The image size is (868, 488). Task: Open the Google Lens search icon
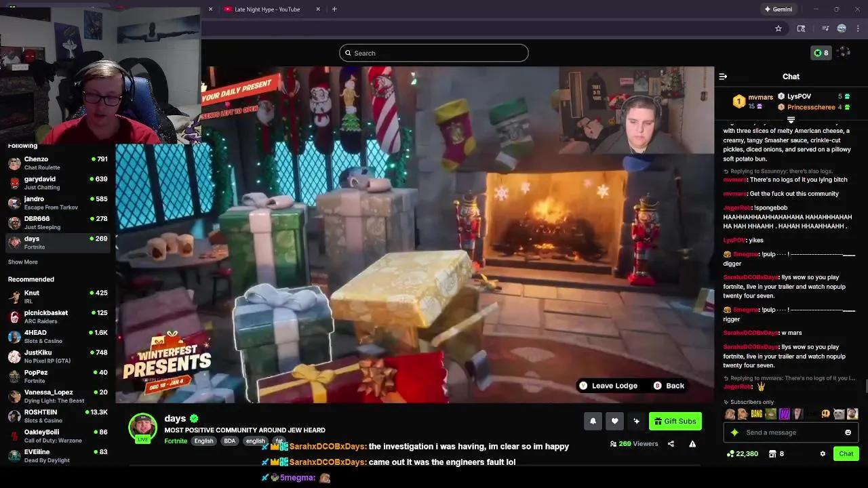801,28
